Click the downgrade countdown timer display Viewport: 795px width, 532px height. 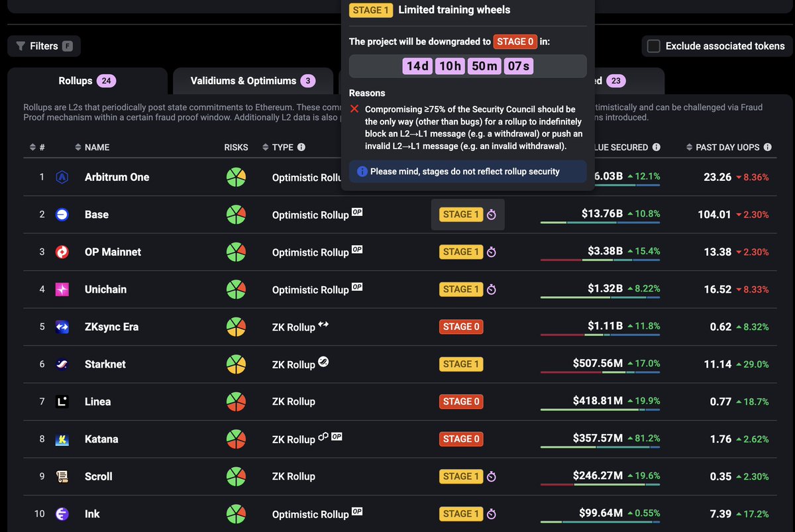pos(468,66)
